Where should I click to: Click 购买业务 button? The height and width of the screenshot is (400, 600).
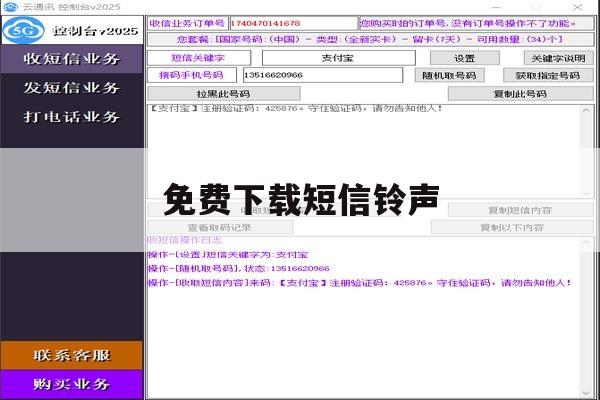[x=72, y=384]
